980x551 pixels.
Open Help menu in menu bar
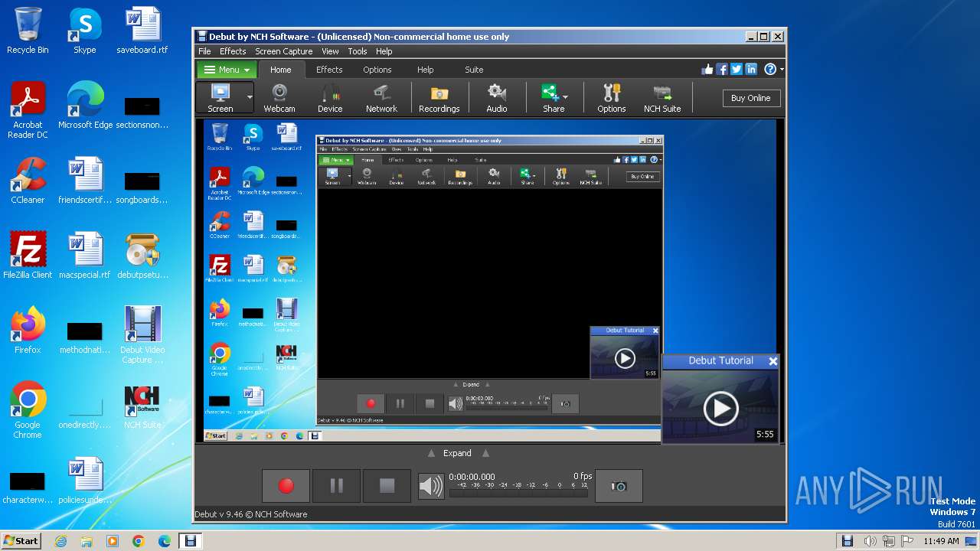coord(384,51)
